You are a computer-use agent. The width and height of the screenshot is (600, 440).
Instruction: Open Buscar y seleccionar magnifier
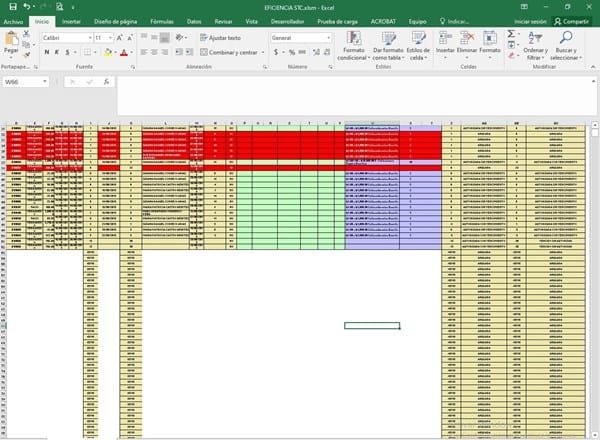click(565, 38)
